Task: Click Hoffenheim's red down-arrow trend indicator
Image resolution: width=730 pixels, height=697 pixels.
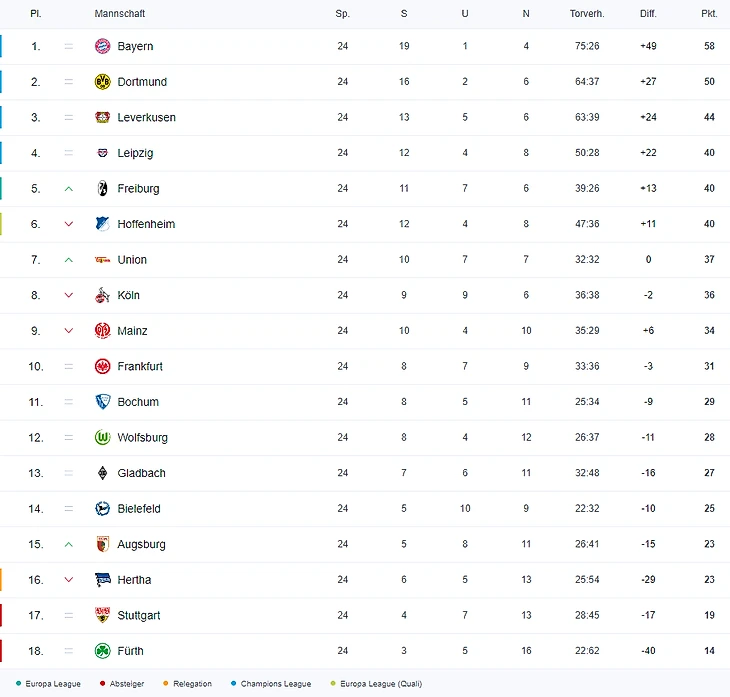Action: pos(69,224)
